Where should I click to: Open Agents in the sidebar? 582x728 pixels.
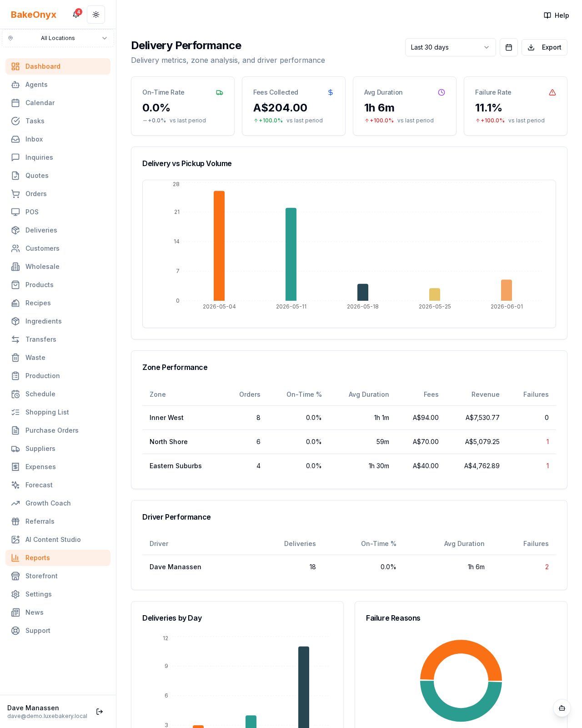(x=58, y=85)
